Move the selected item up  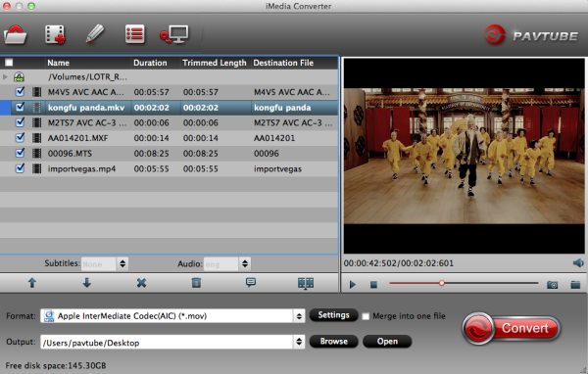[32, 283]
